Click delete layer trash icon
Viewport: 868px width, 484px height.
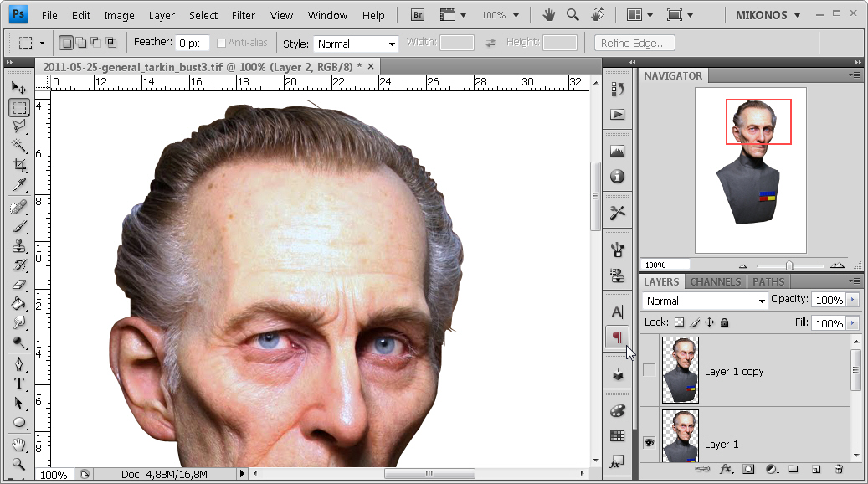pyautogui.click(x=839, y=469)
